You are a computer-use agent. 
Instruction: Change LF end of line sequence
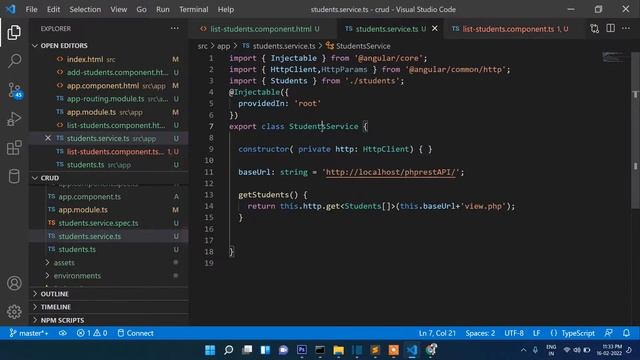[536, 333]
